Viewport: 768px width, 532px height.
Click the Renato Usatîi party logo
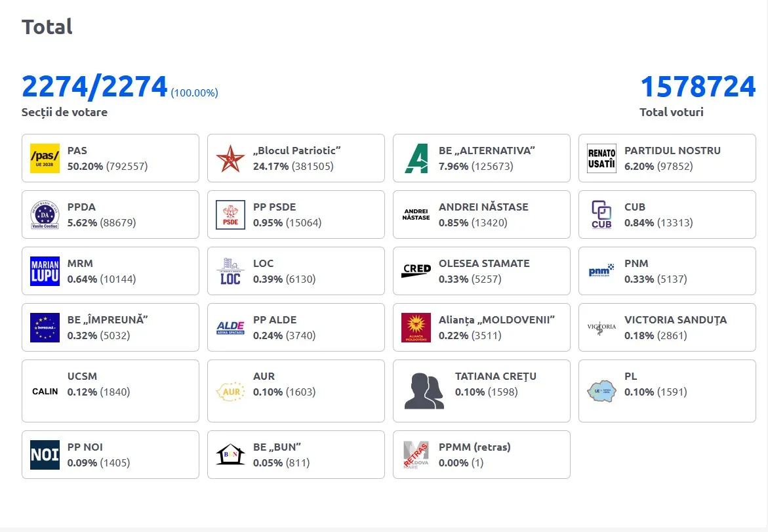coord(601,158)
